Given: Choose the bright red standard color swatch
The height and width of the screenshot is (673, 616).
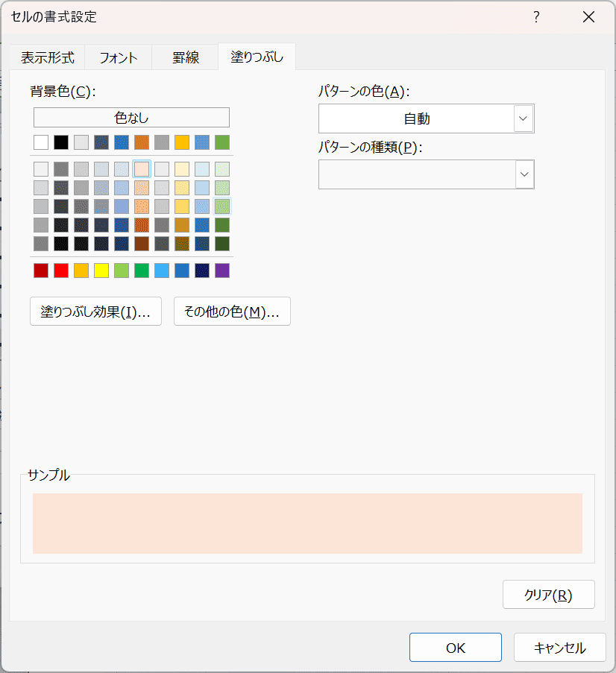Looking at the screenshot, I should click(x=61, y=271).
